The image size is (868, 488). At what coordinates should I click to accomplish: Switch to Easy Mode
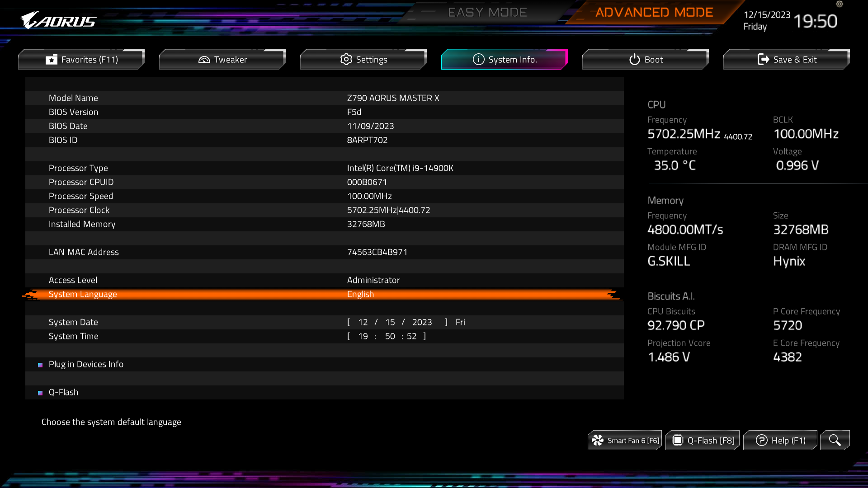click(x=487, y=12)
